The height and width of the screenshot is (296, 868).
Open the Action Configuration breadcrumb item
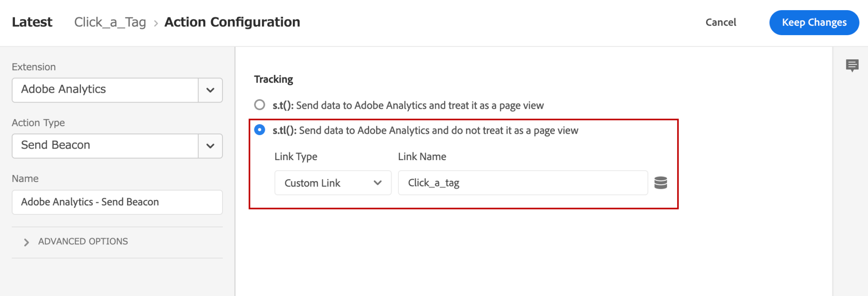click(232, 22)
